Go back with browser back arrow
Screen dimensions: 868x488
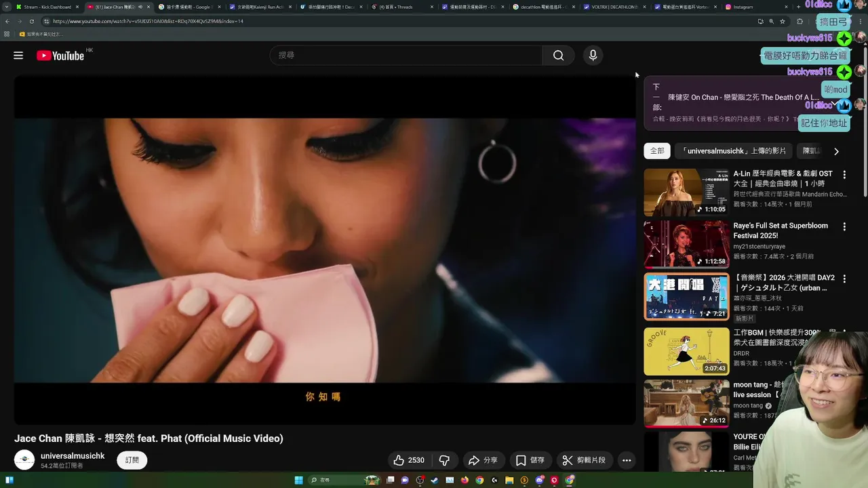(x=7, y=21)
